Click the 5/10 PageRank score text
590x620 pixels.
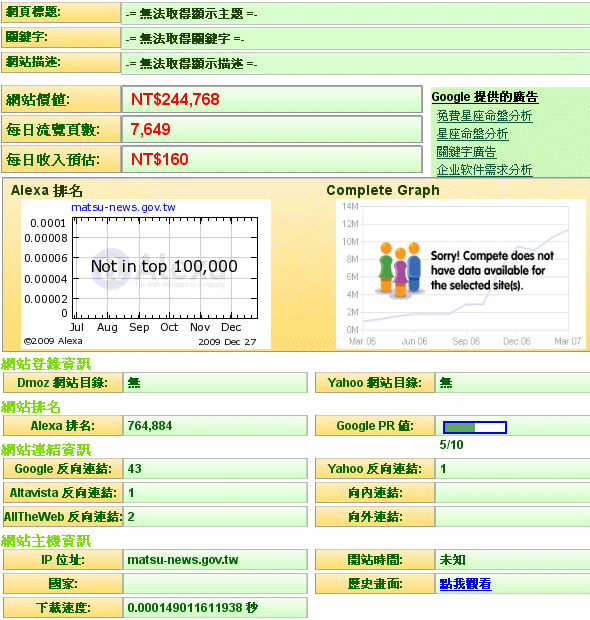452,445
